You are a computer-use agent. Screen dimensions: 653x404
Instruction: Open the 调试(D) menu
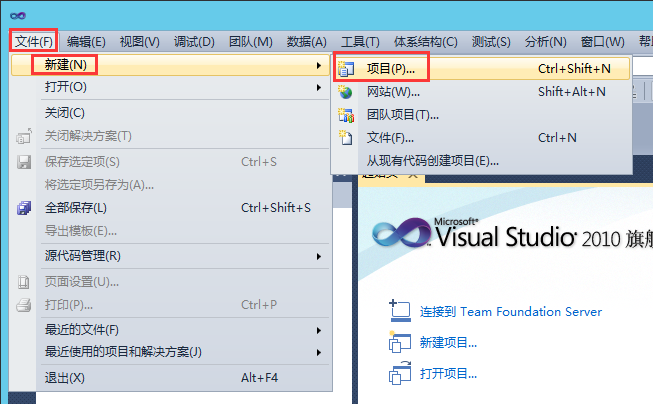click(x=194, y=42)
